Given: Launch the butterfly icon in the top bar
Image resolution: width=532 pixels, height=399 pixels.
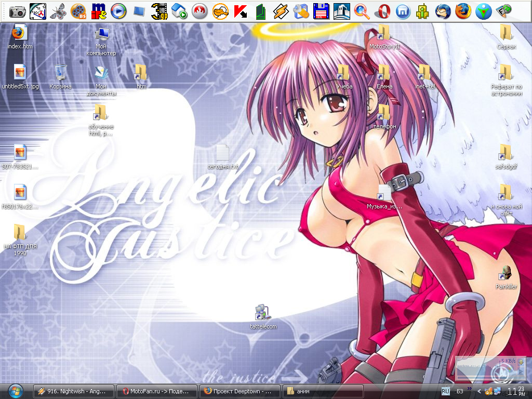Looking at the screenshot, I should click(x=58, y=12).
